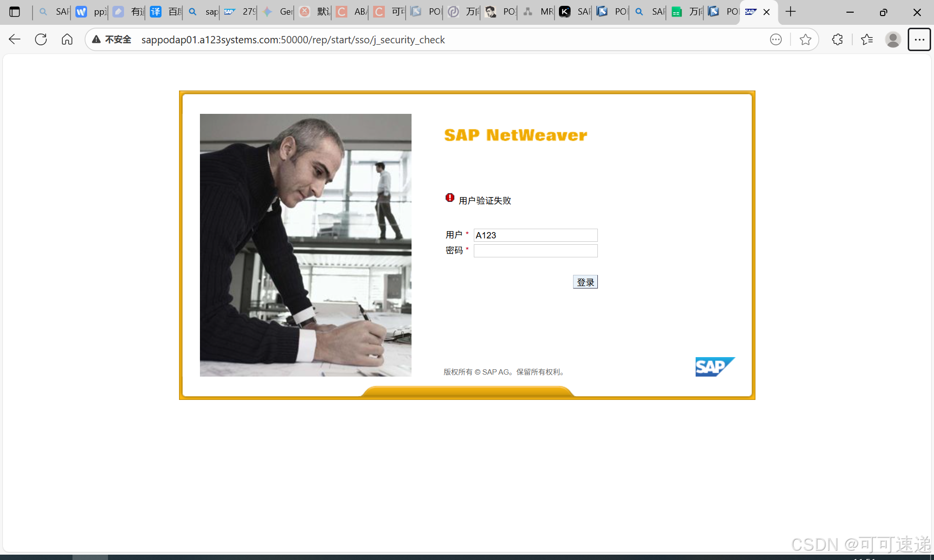Viewport: 934px width, 560px height.
Task: Close the active SAP tab
Action: [767, 12]
